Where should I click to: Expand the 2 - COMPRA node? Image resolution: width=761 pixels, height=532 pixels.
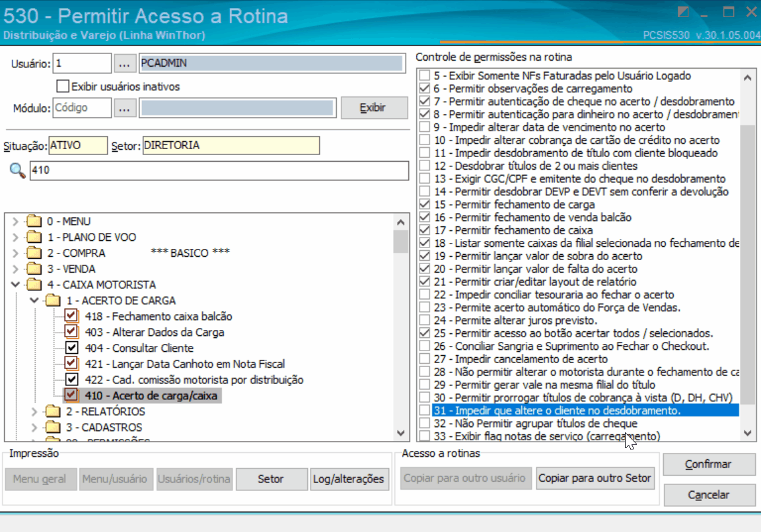(x=15, y=253)
